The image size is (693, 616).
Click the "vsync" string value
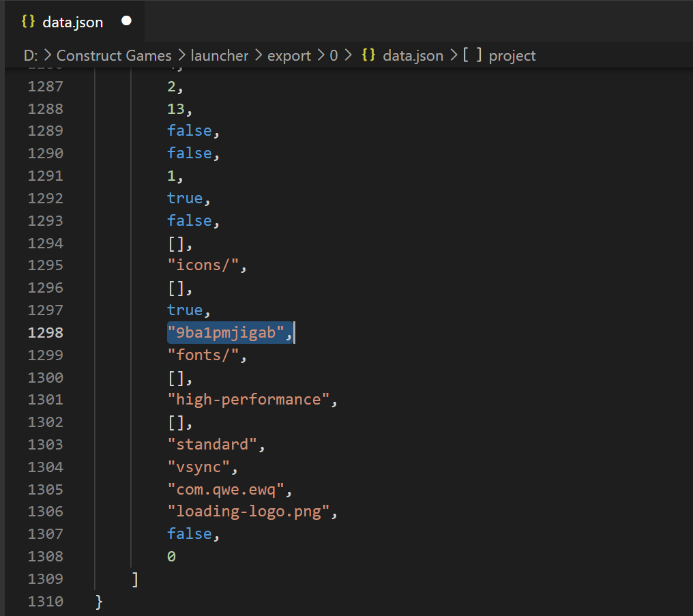point(199,467)
